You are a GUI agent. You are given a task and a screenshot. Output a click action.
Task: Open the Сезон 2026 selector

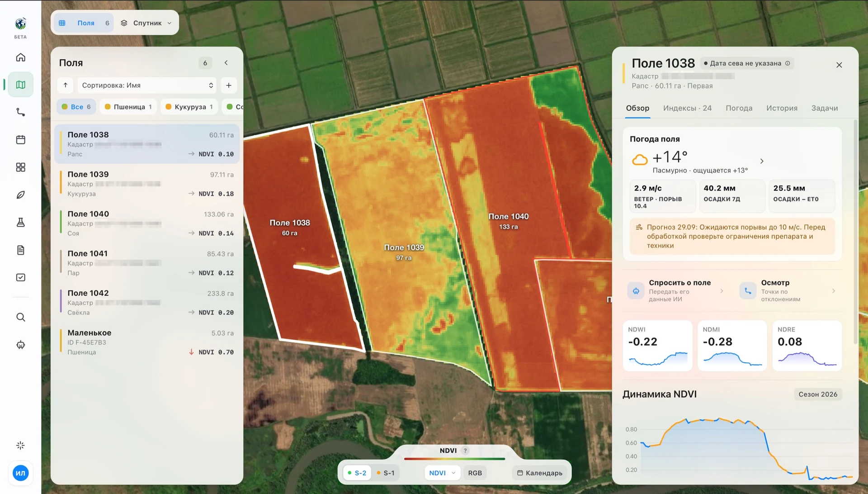[x=818, y=394]
